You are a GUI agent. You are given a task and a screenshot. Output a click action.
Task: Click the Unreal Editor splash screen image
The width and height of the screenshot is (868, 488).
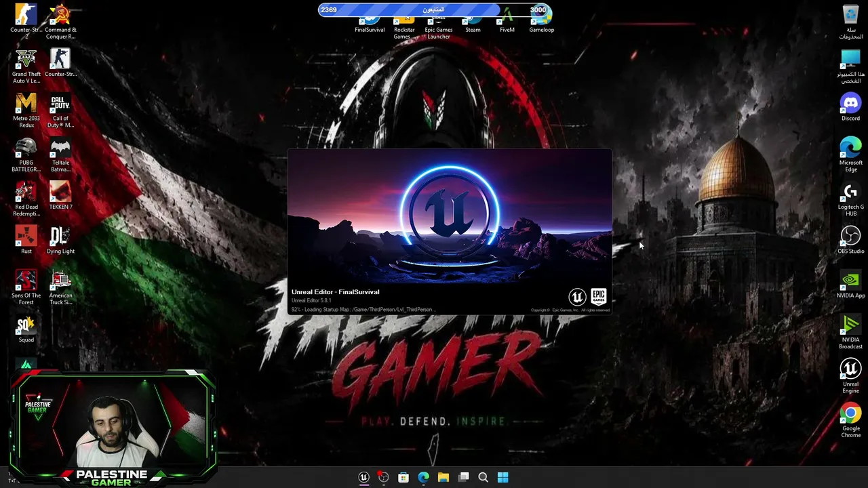450,217
